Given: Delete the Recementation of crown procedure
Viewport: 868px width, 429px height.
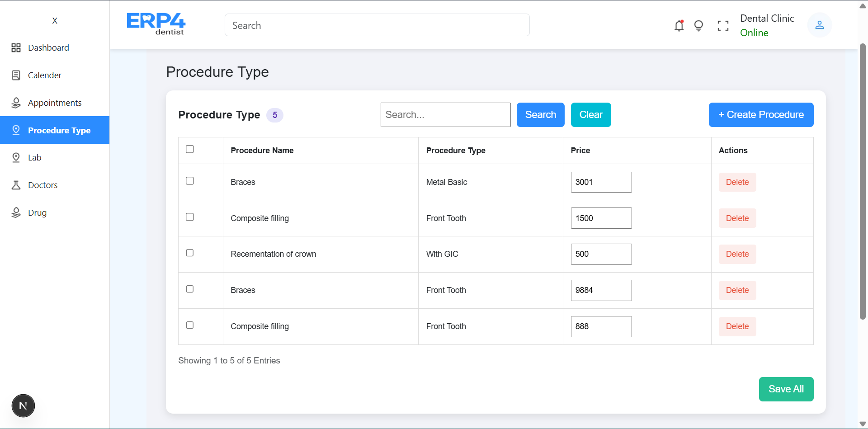Looking at the screenshot, I should [737, 254].
